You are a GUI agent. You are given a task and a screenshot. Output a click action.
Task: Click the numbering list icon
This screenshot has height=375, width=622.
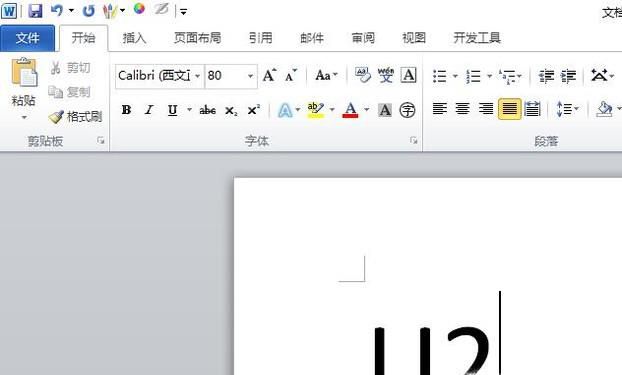click(x=474, y=76)
